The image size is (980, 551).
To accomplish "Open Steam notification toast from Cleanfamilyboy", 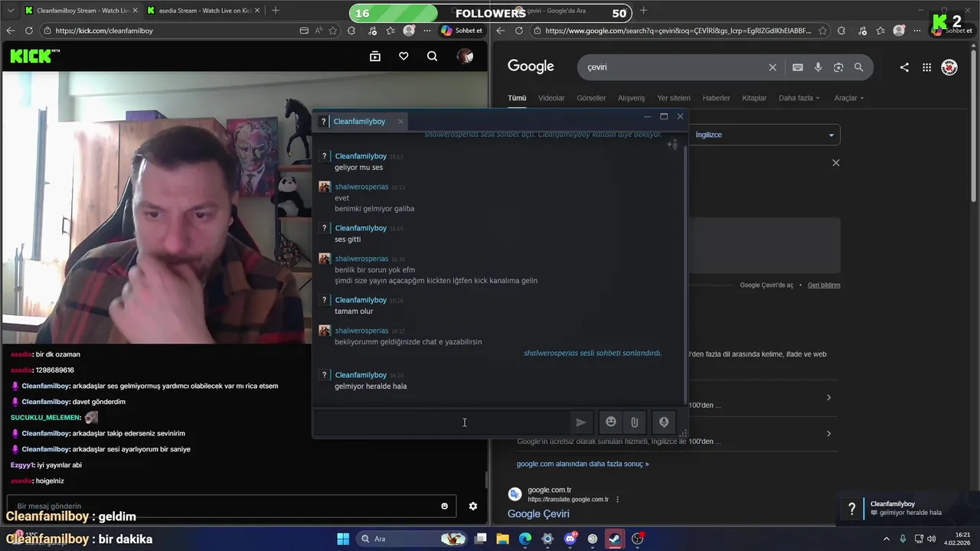I will pos(907,508).
